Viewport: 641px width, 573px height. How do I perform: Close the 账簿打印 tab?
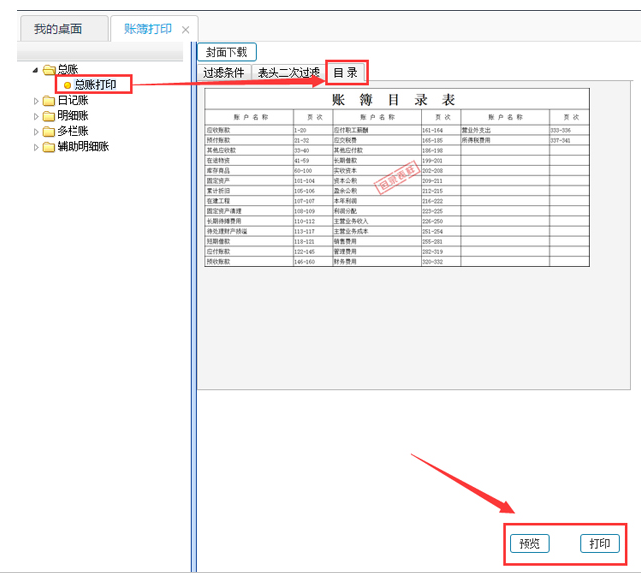[x=186, y=30]
